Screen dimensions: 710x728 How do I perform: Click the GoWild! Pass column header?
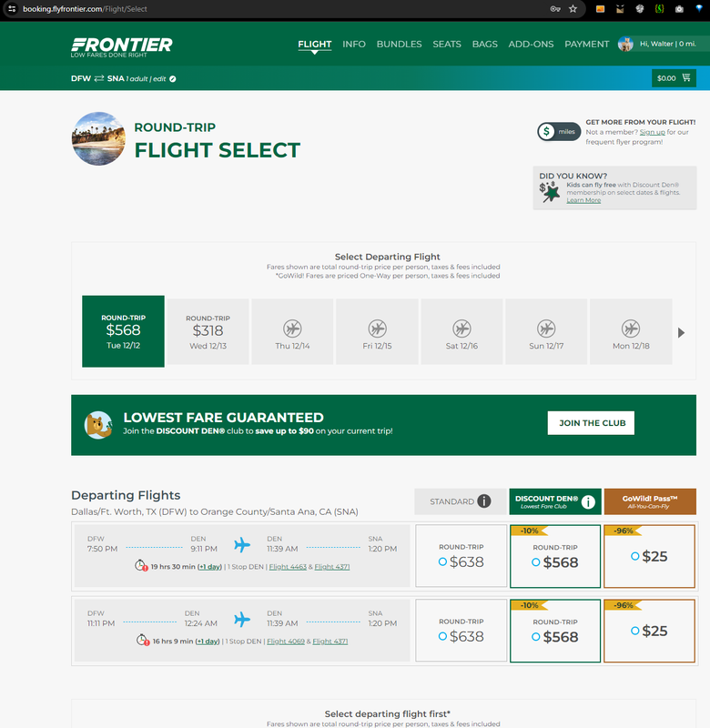point(650,501)
